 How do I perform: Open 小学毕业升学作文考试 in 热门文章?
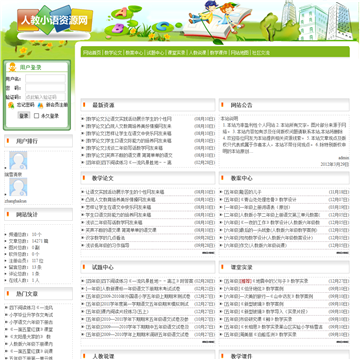coord(31,315)
